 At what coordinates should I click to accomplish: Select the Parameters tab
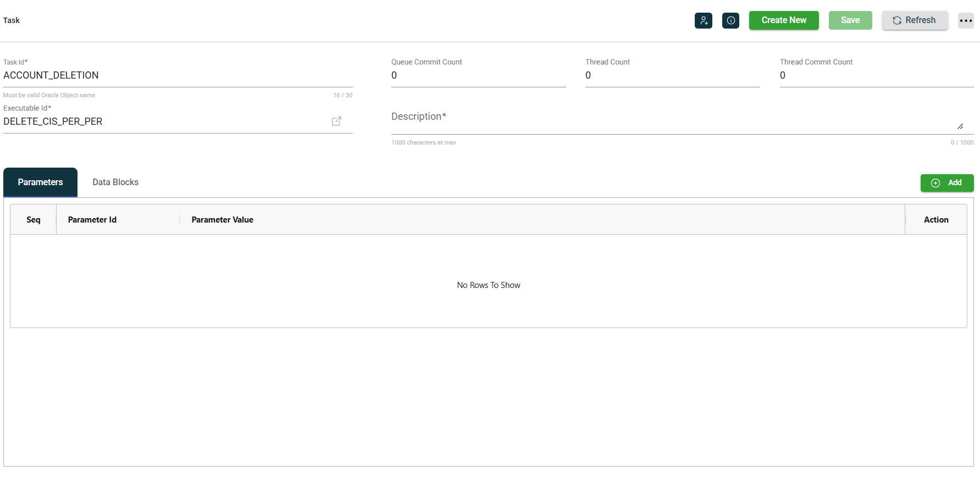coord(40,182)
